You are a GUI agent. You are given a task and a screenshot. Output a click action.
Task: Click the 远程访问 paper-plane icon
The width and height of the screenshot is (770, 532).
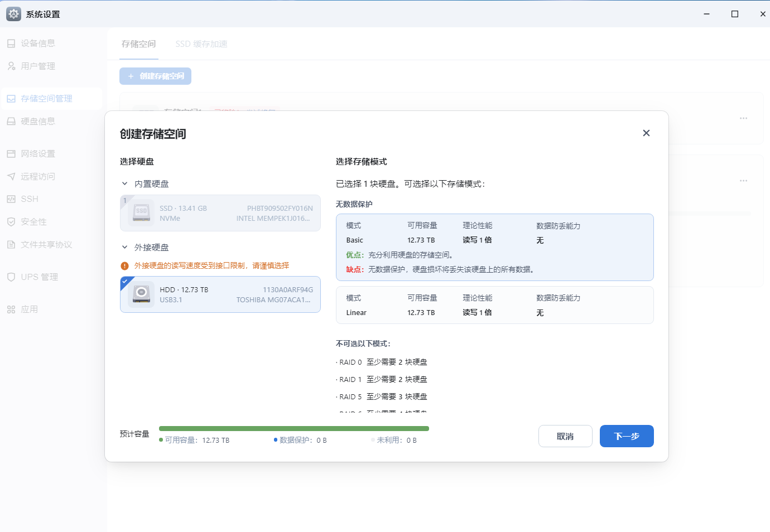coord(11,176)
